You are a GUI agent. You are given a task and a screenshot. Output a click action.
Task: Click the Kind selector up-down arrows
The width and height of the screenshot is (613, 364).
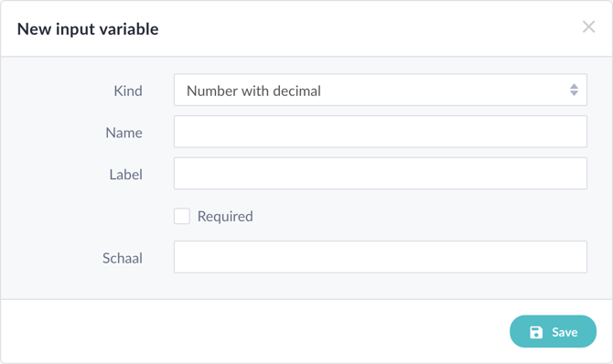pos(574,90)
